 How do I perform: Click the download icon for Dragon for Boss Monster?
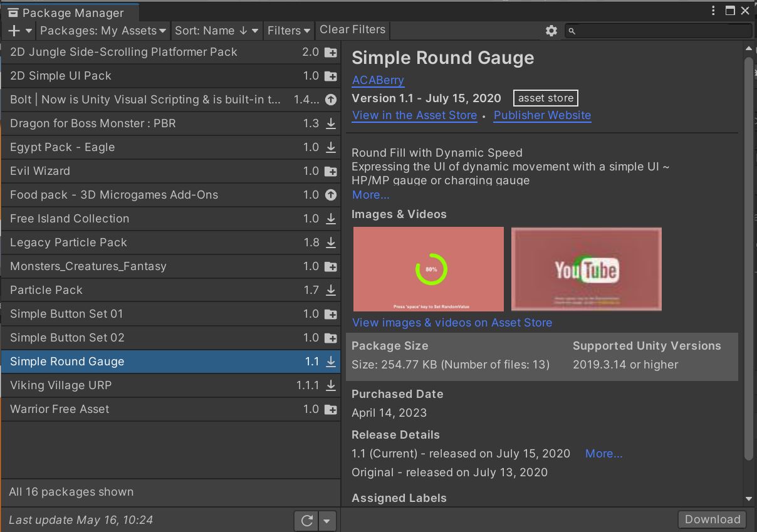[331, 124]
